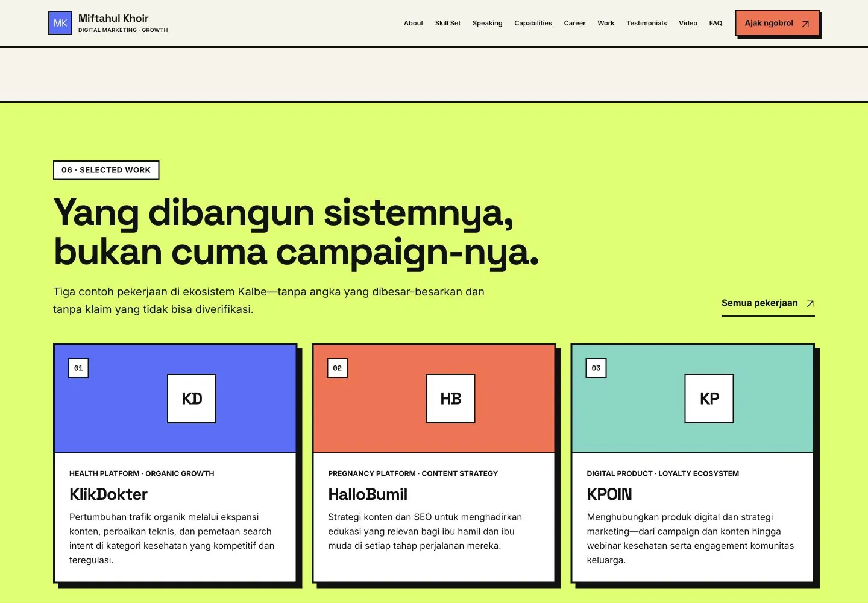Go to the Skill Set section
The width and height of the screenshot is (868, 603).
[448, 23]
